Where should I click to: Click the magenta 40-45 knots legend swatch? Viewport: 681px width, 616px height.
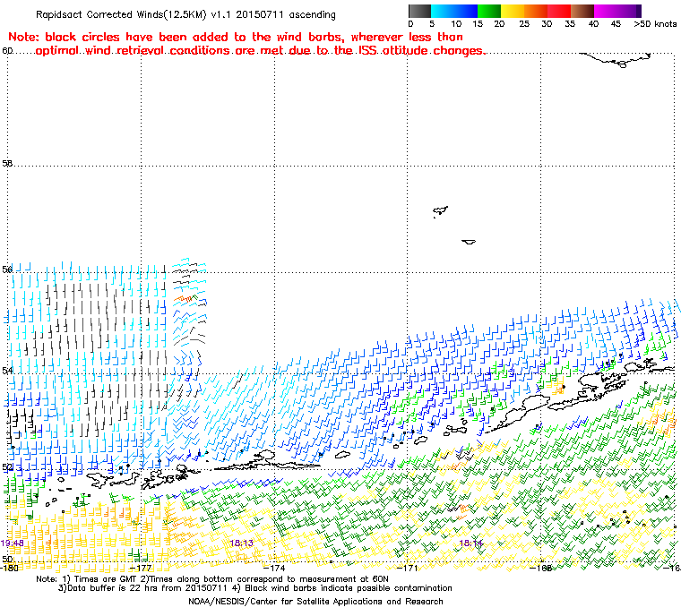click(606, 11)
